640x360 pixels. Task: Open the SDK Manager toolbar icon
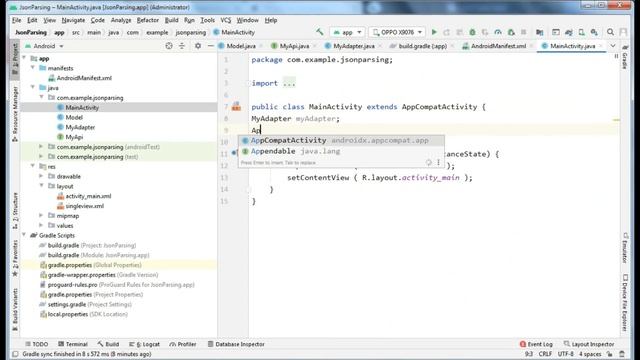point(594,32)
